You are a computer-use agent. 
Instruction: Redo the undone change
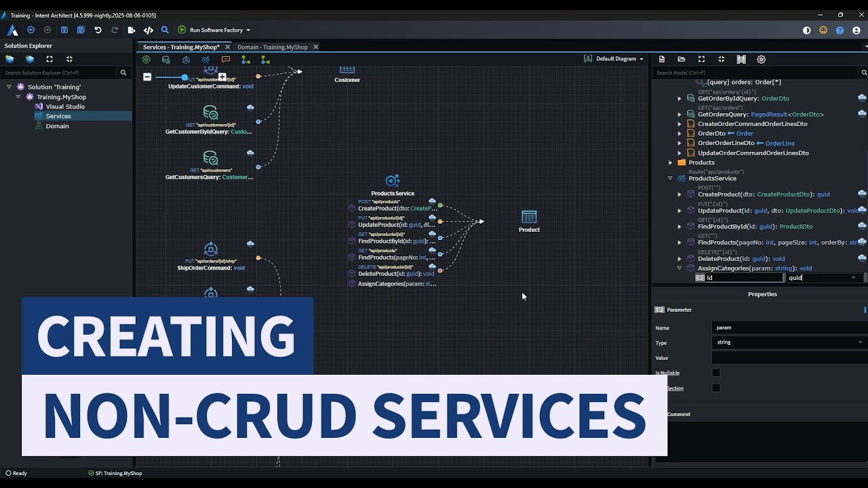pyautogui.click(x=115, y=30)
